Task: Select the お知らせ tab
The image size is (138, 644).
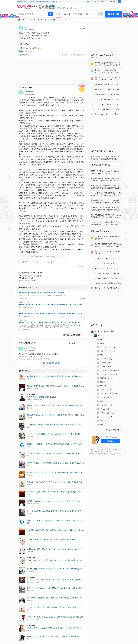Action: (88, 14)
